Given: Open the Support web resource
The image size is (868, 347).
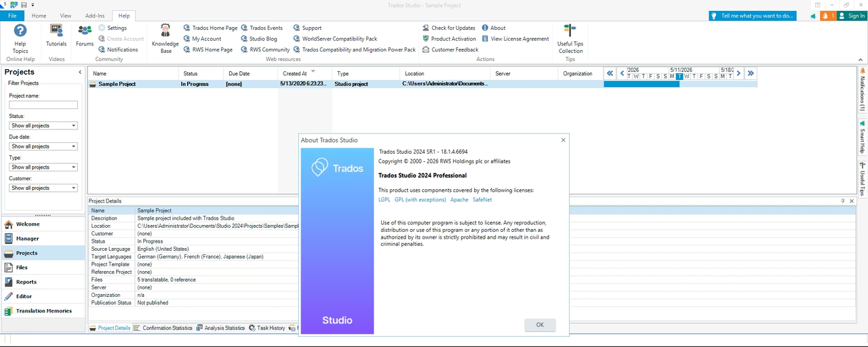Looking at the screenshot, I should (x=307, y=28).
